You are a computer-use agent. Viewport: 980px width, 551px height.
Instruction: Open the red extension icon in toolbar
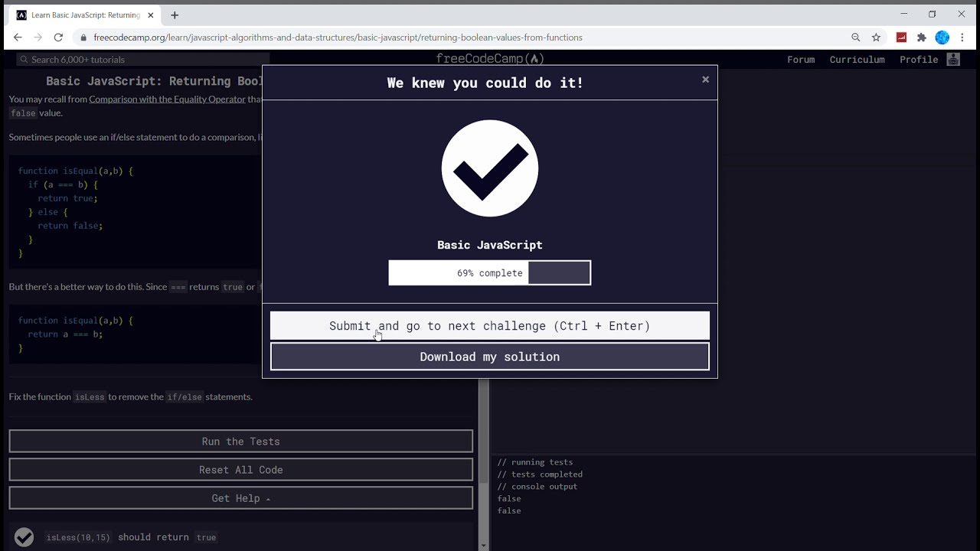[901, 37]
